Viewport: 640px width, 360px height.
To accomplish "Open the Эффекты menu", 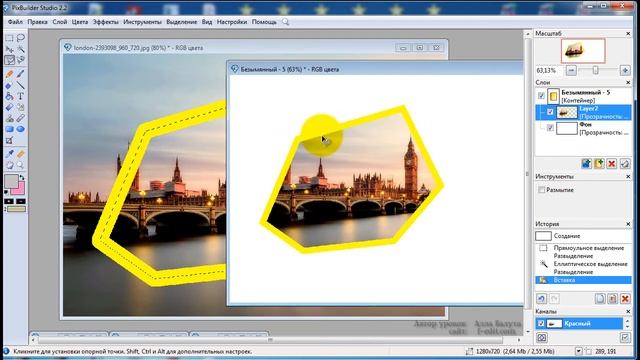I will [x=106, y=22].
